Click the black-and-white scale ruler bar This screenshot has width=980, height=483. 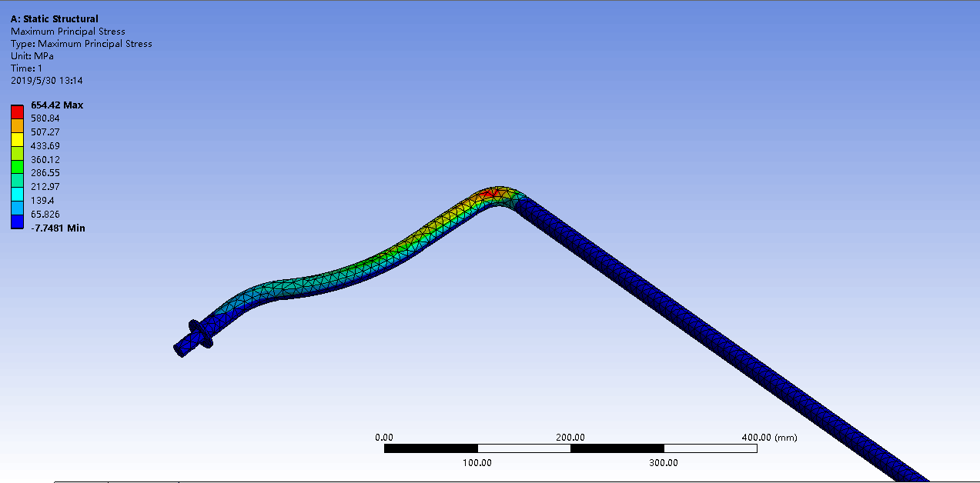pos(570,448)
